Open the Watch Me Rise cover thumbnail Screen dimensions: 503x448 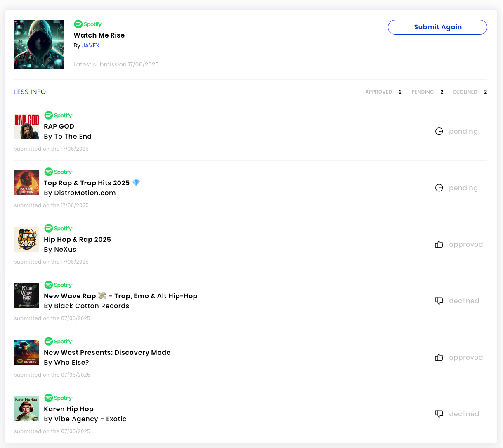[x=39, y=45]
